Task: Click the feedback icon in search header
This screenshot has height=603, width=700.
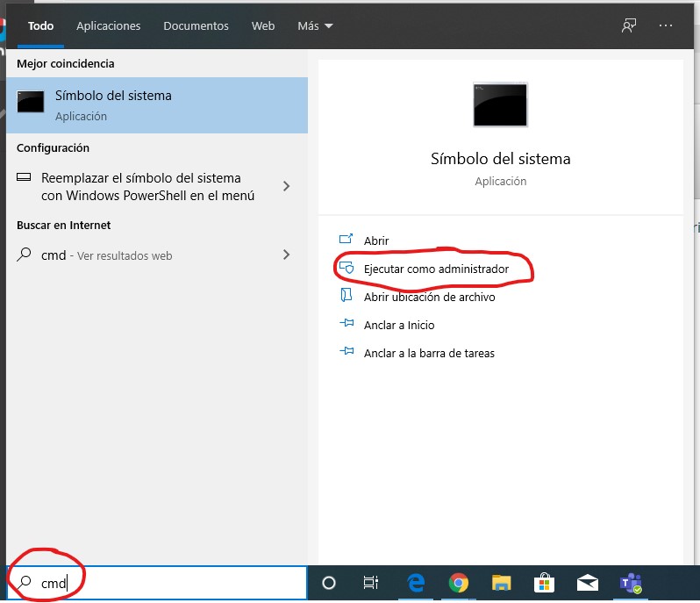Action: click(x=628, y=25)
